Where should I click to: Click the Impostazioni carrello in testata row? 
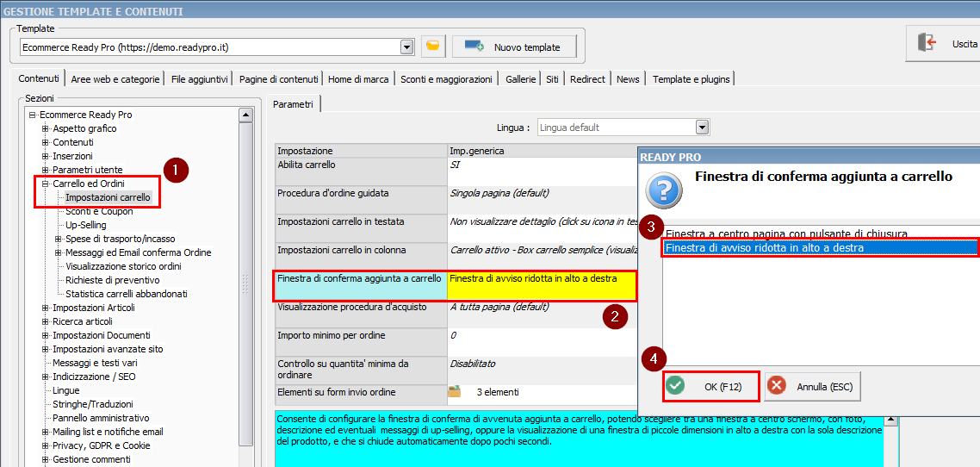pyautogui.click(x=456, y=227)
